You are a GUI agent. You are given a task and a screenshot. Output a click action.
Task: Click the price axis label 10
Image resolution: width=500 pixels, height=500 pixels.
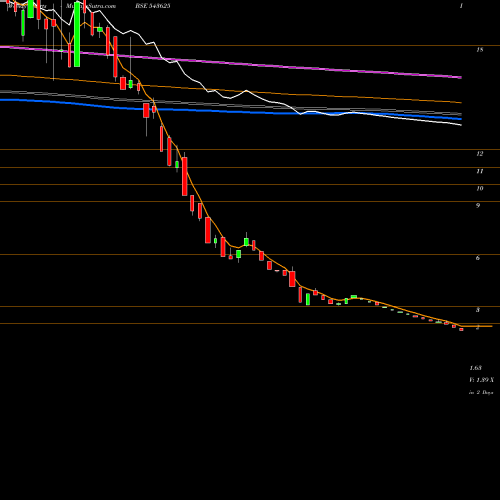(479, 189)
